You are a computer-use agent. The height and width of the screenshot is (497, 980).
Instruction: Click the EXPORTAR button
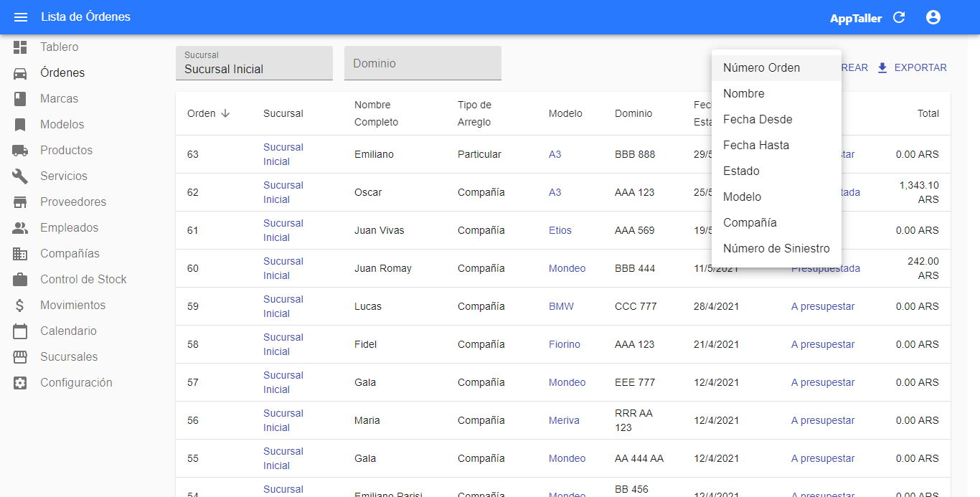912,67
